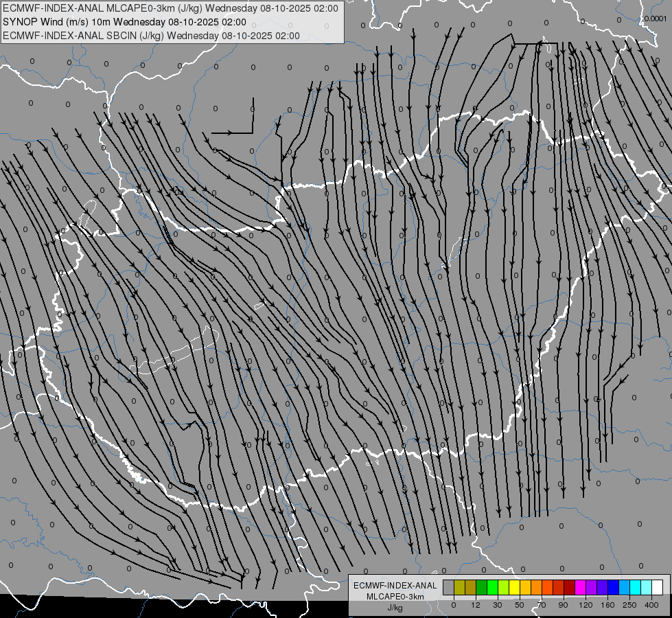This screenshot has height=618, width=672.
Task: Click the J/kg units label in legend
Action: click(x=395, y=608)
